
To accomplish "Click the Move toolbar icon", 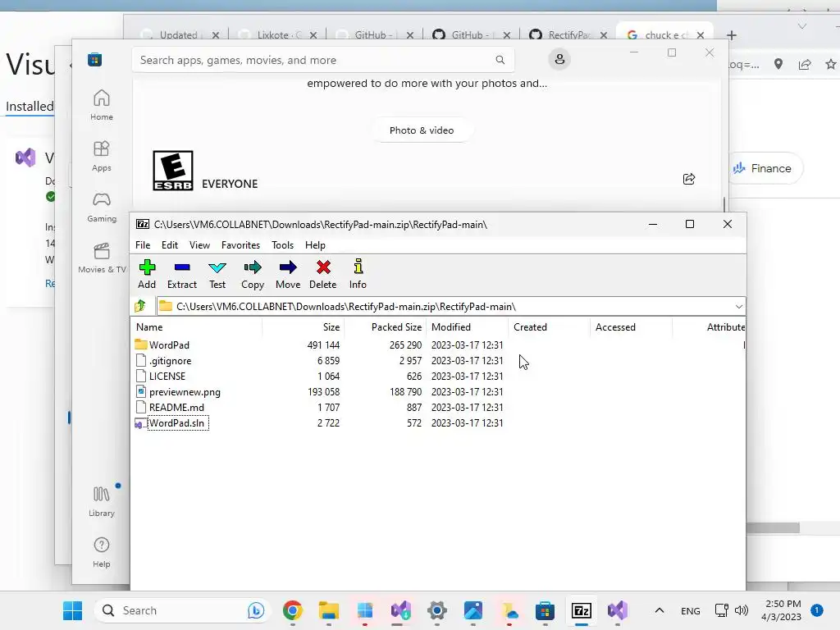I will pos(288,274).
